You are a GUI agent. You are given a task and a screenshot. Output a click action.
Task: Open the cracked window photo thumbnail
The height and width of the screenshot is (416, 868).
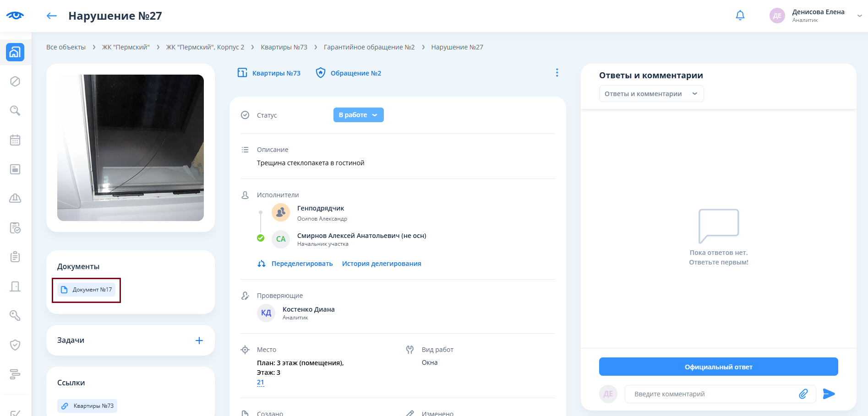point(131,148)
